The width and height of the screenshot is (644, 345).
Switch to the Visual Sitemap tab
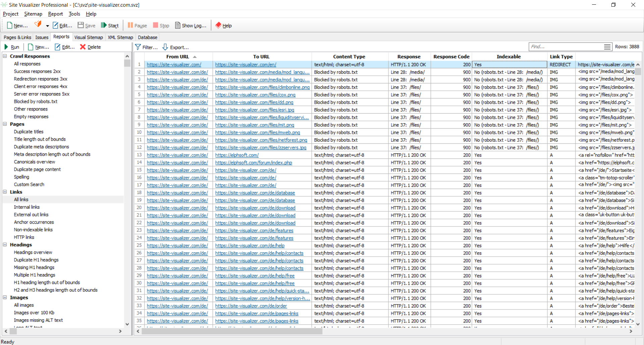(x=89, y=37)
